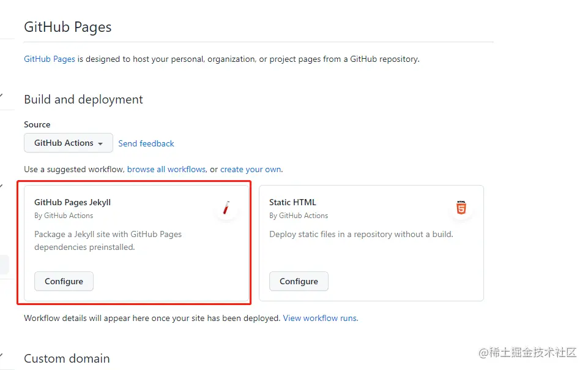Follow the create your own link

tap(251, 169)
